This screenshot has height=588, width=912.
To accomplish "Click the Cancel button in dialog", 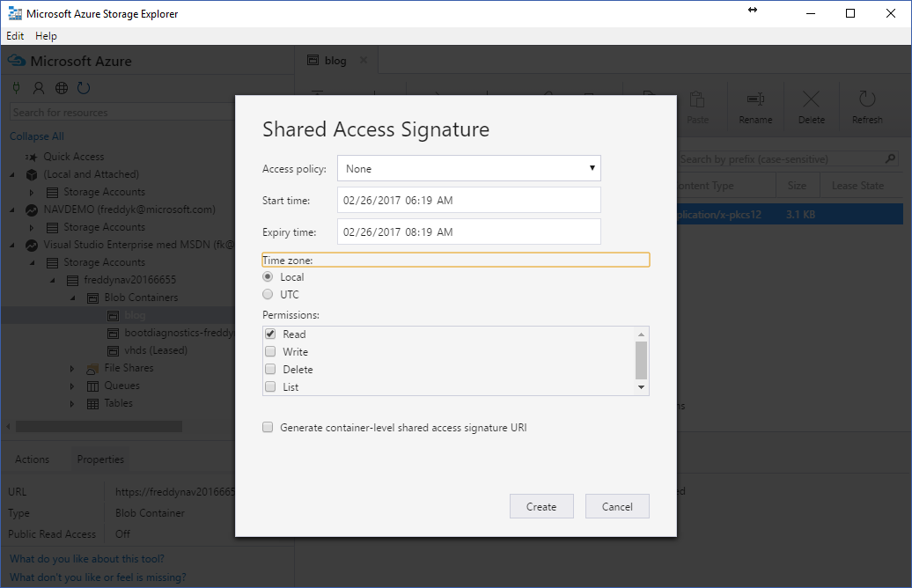I will click(x=617, y=506).
